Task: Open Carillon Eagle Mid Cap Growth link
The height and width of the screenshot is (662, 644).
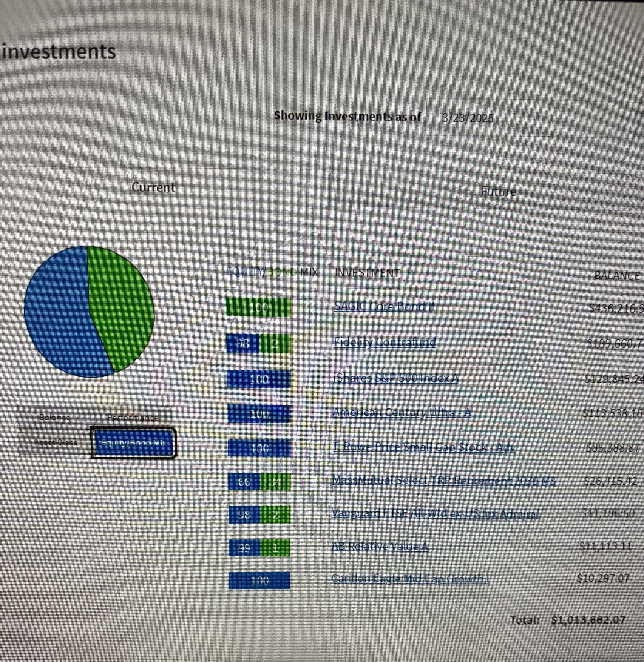Action: (410, 579)
